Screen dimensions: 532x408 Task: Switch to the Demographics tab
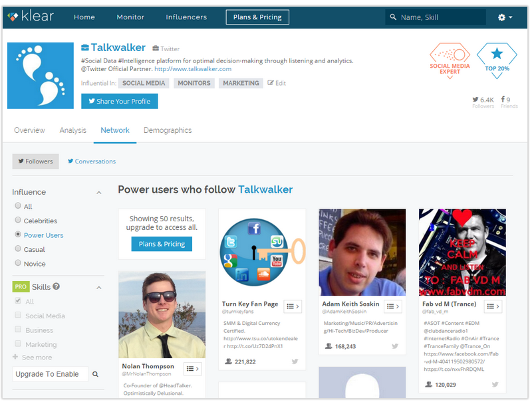coord(168,130)
